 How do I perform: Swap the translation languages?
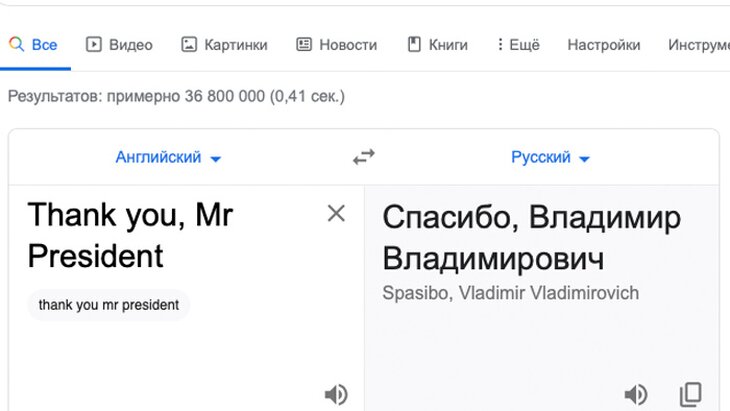click(364, 157)
